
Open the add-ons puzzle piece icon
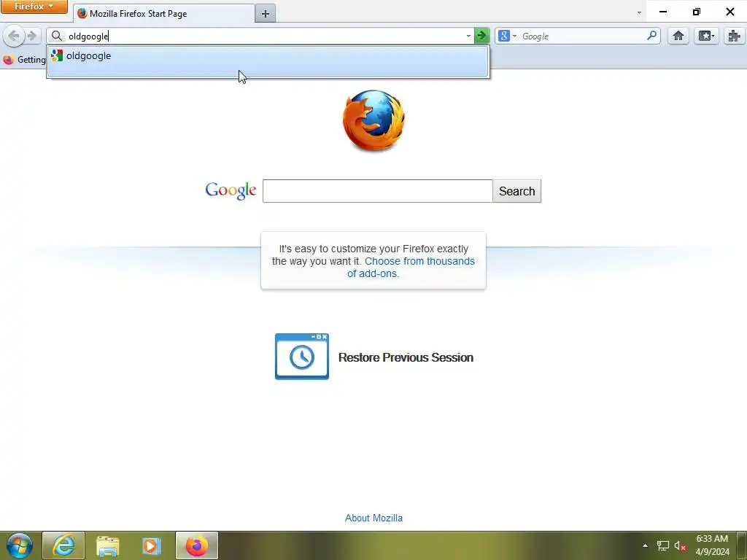point(735,36)
